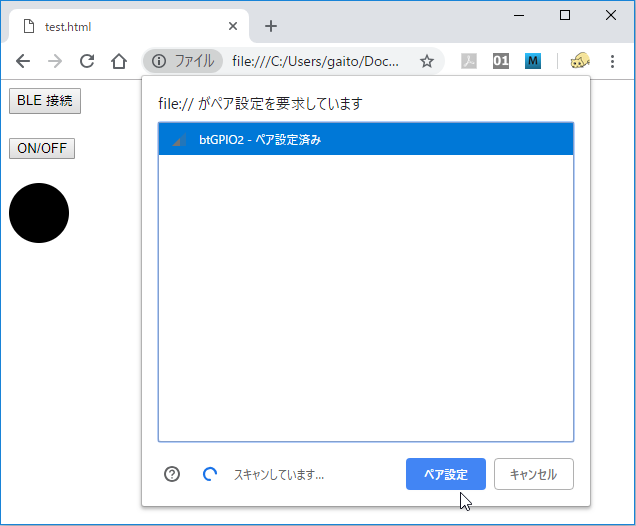Viewport: 636px width, 526px height.
Task: Open help icon in pairing dialog
Action: (x=172, y=474)
